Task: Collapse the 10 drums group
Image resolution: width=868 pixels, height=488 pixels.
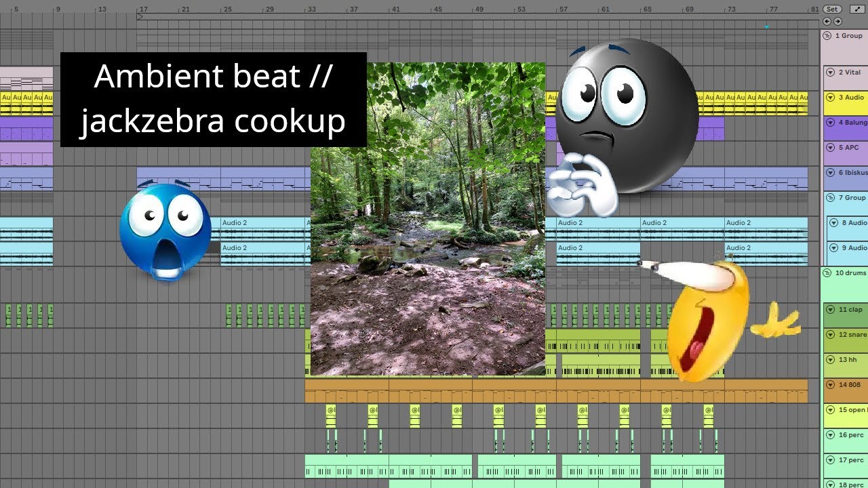Action: coord(827,272)
